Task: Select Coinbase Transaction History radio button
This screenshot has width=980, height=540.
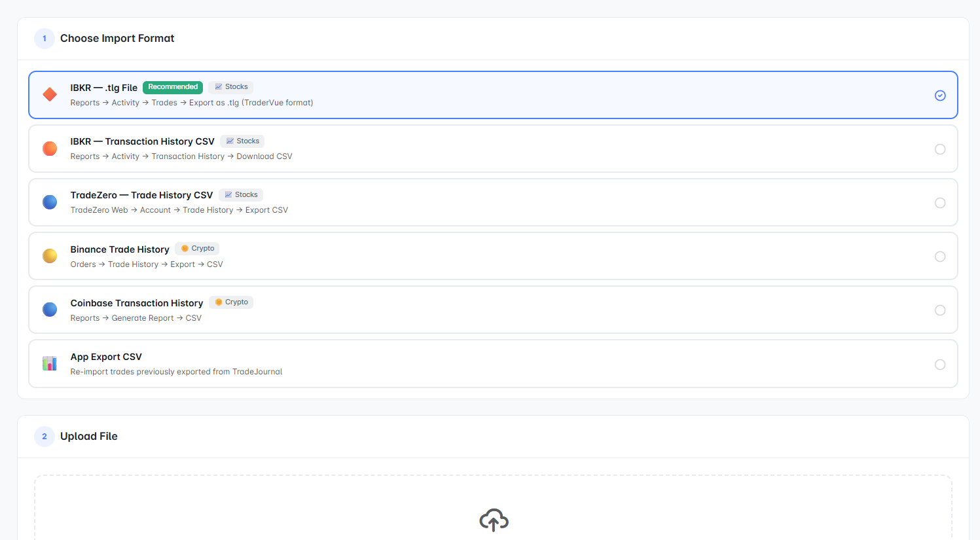Action: coord(940,310)
